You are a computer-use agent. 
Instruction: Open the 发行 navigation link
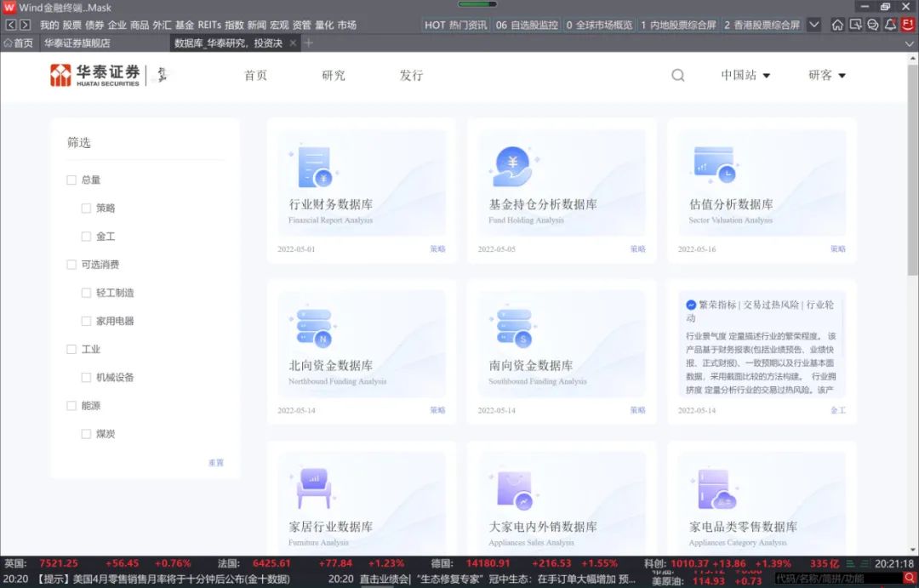coord(412,75)
